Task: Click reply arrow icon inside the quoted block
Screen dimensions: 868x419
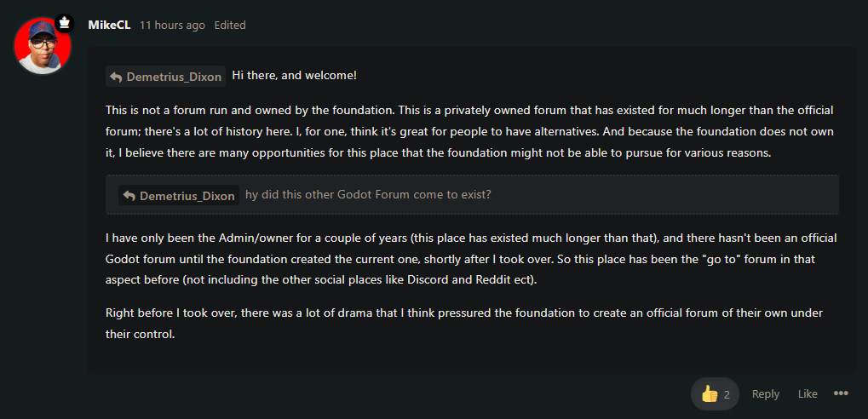Action: click(129, 195)
